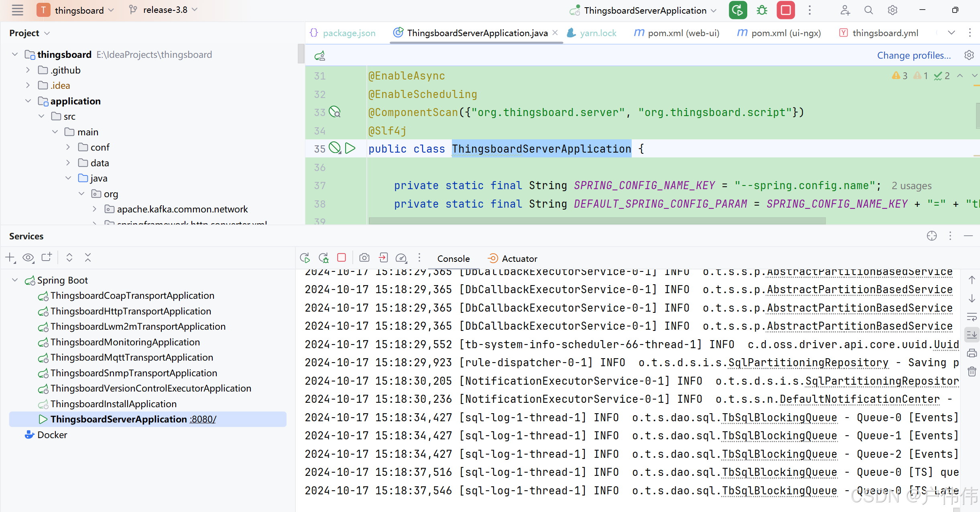
Task: Open the release-3.8 branch dropdown
Action: click(x=165, y=10)
